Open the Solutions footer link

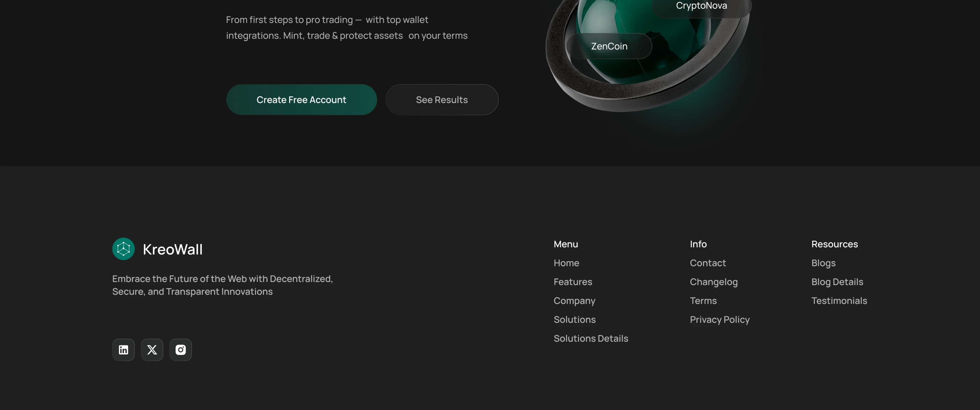tap(575, 319)
